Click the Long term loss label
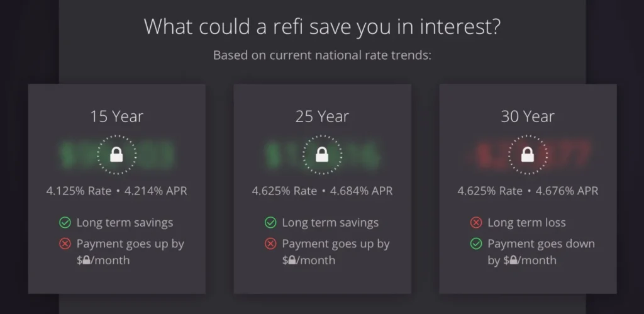The image size is (644, 314). click(x=526, y=223)
